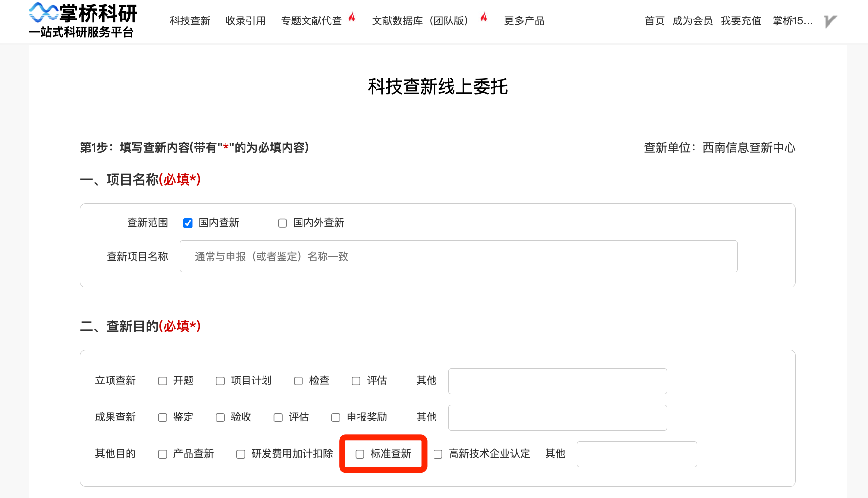The image size is (868, 498).
Task: Click the 第1步：填写查新内容 step heading
Action: [x=194, y=148]
